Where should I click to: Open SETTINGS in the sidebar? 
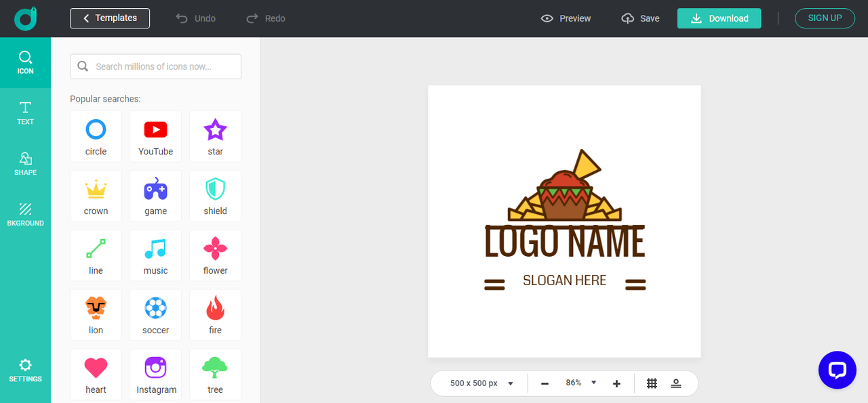(x=25, y=370)
